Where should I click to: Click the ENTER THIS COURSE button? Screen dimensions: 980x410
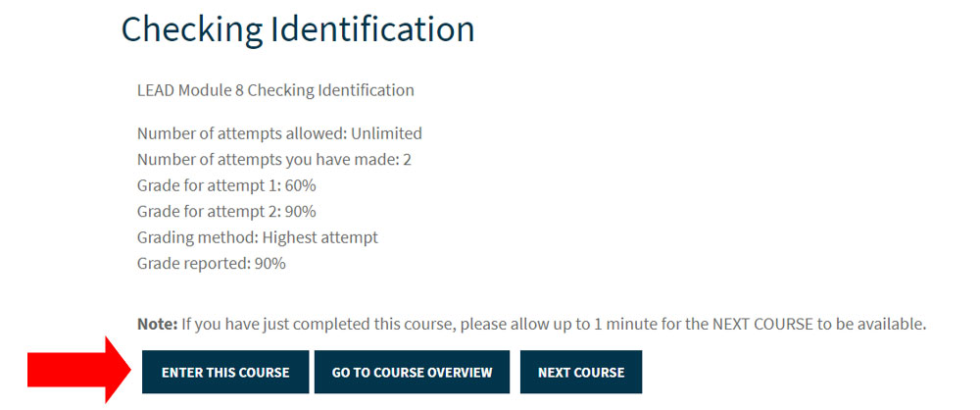[225, 373]
